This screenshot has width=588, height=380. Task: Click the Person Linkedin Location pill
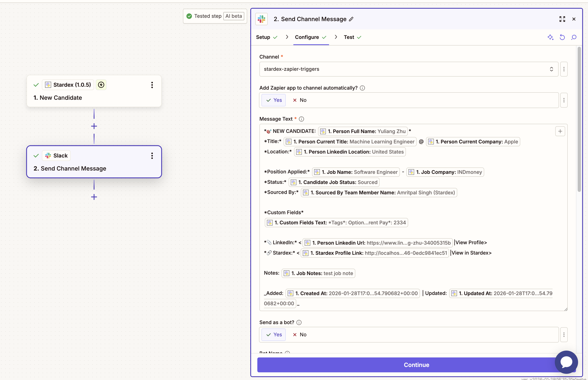tap(350, 152)
